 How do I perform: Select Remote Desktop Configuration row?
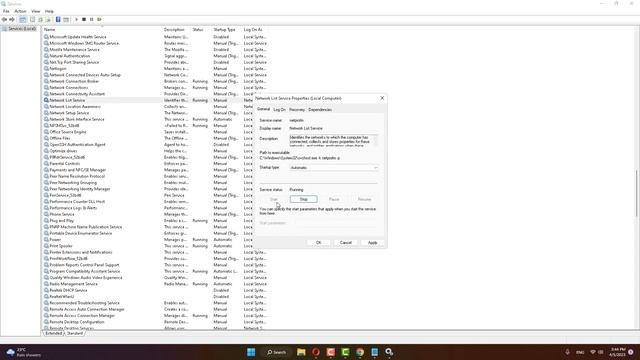155,322
